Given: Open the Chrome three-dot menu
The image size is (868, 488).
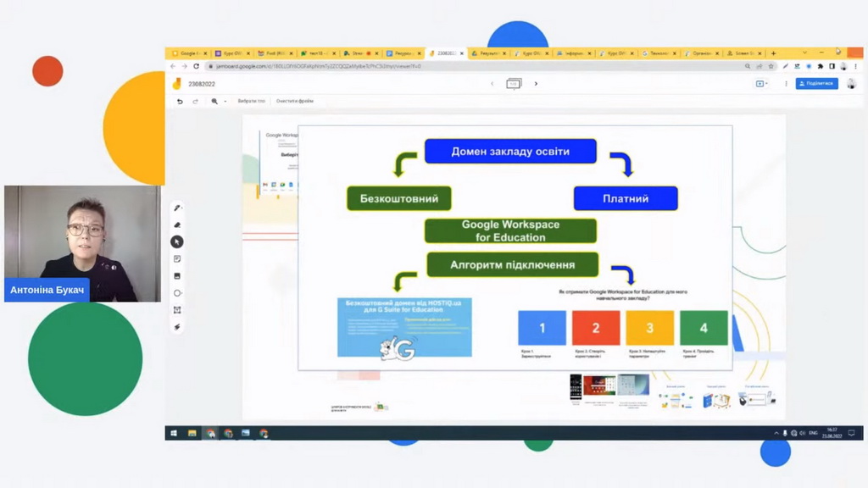Looking at the screenshot, I should pos(855,66).
